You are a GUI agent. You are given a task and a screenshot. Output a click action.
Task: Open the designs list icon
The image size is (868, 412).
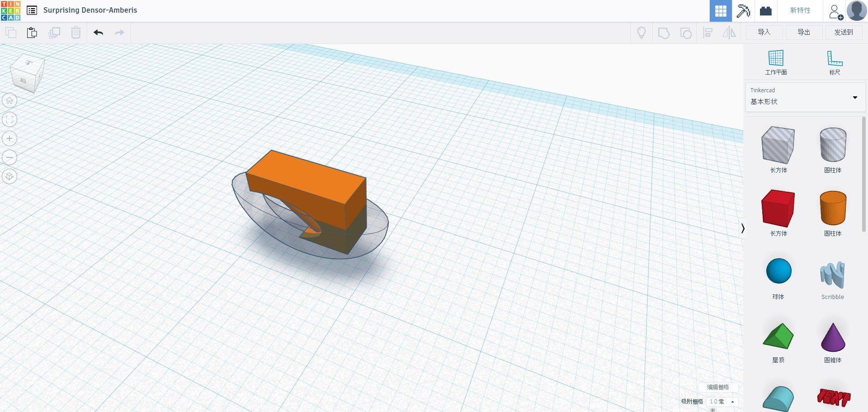[x=32, y=10]
